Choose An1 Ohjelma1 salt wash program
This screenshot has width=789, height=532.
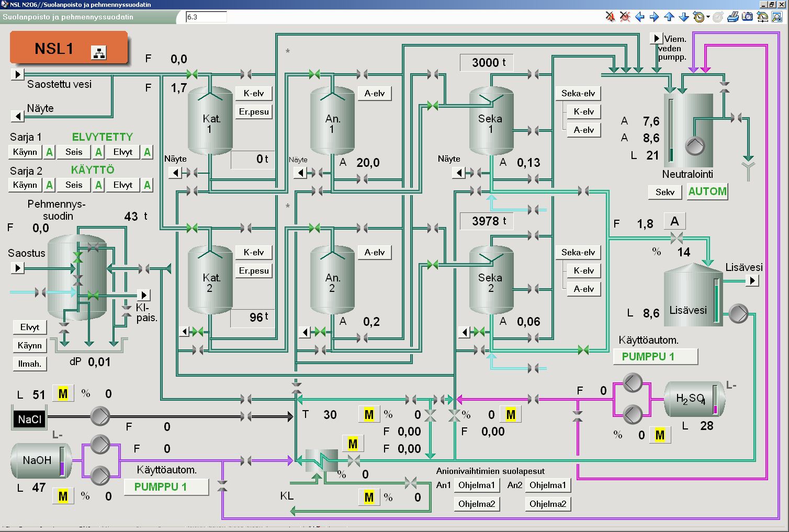click(x=477, y=485)
